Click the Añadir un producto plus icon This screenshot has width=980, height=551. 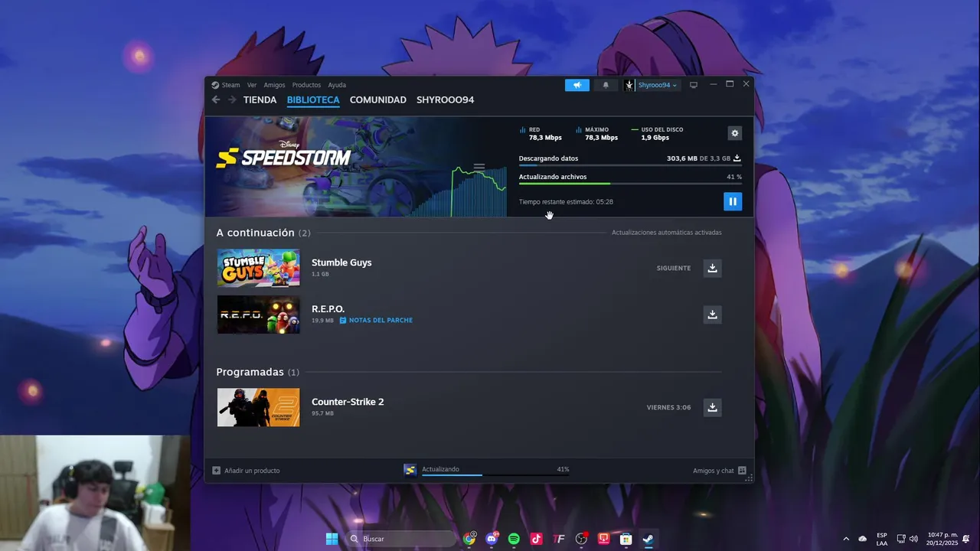tap(216, 471)
